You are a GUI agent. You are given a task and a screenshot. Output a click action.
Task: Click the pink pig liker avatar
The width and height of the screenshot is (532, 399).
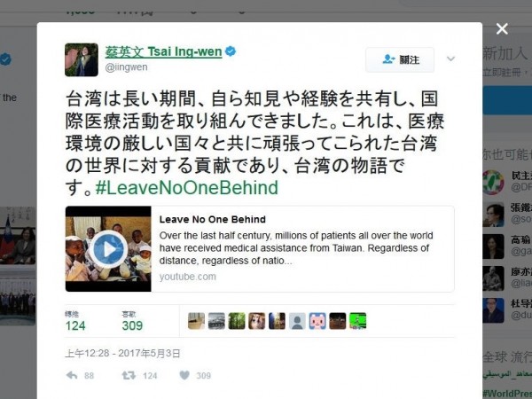coord(317,321)
